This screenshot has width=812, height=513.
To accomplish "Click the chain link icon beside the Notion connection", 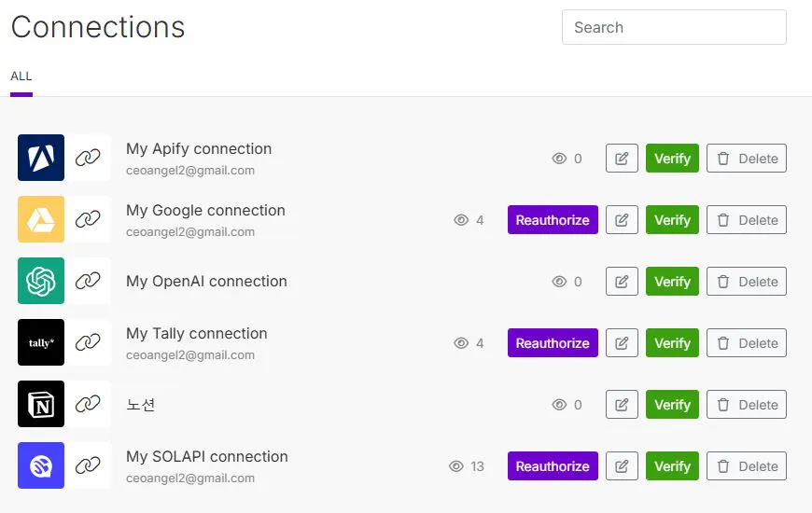I will pyautogui.click(x=88, y=404).
